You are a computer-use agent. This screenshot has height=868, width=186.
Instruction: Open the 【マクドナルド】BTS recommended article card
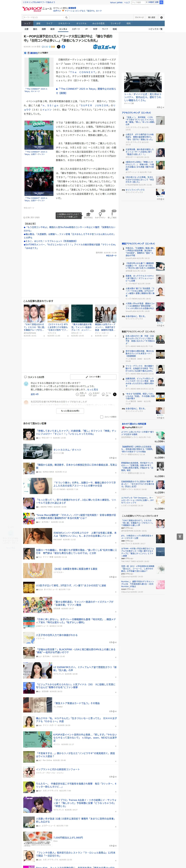tap(58, 320)
